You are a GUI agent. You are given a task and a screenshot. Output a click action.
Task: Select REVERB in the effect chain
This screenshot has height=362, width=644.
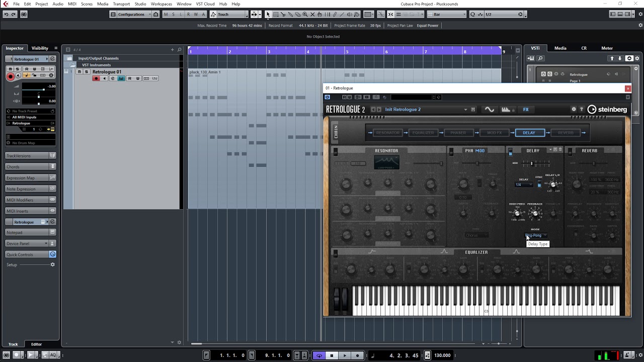(x=566, y=133)
